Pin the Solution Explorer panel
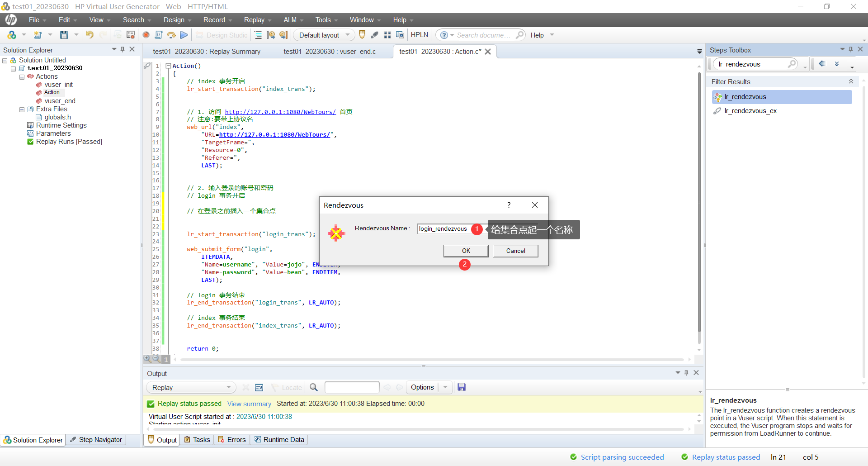 pos(123,49)
